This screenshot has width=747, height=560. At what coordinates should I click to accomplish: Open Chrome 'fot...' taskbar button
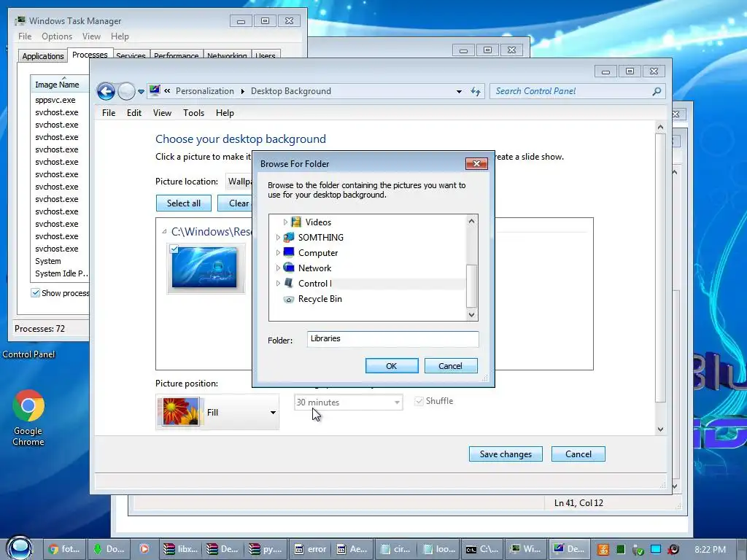click(65, 548)
